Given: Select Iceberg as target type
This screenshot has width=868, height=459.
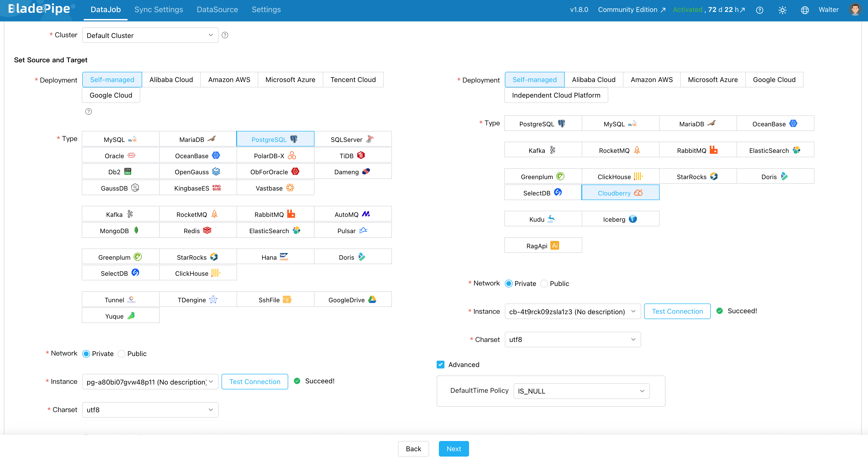Looking at the screenshot, I should [620, 219].
